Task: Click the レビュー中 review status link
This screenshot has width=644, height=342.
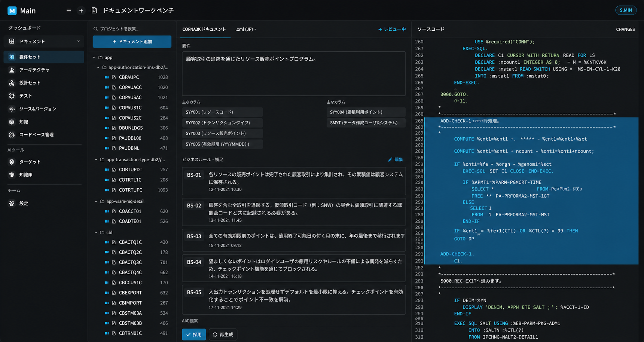Action: [x=392, y=29]
